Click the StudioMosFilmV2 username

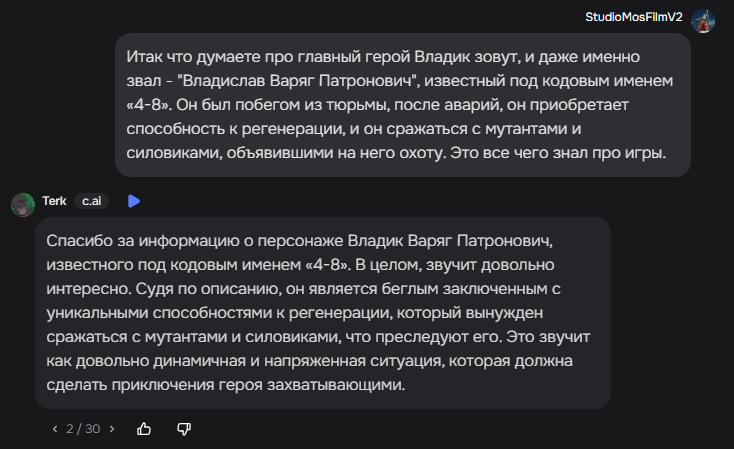[x=634, y=17]
